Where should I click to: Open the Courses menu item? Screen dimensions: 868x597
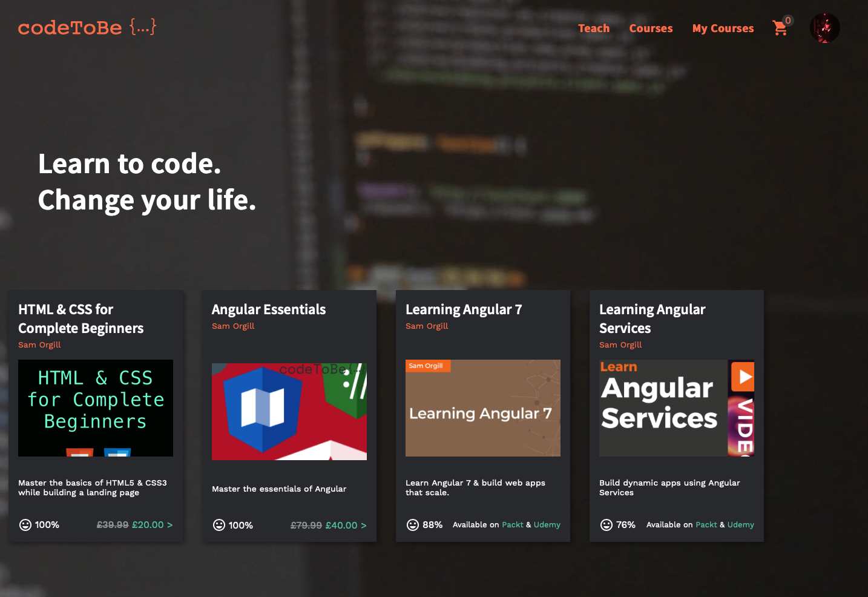click(651, 28)
